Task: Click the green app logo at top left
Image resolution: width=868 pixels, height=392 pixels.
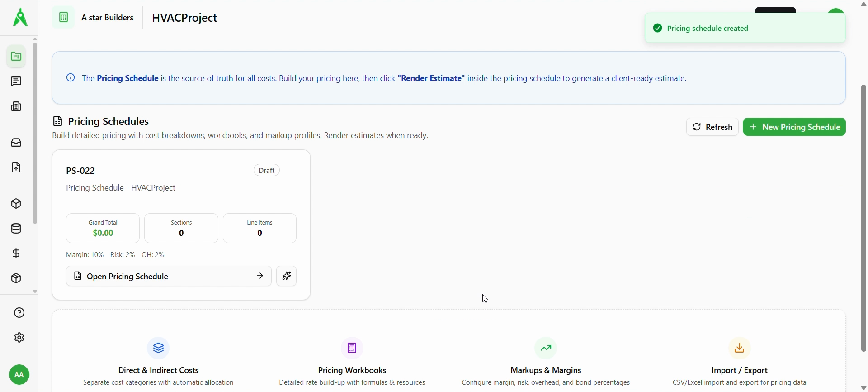Action: pyautogui.click(x=20, y=18)
